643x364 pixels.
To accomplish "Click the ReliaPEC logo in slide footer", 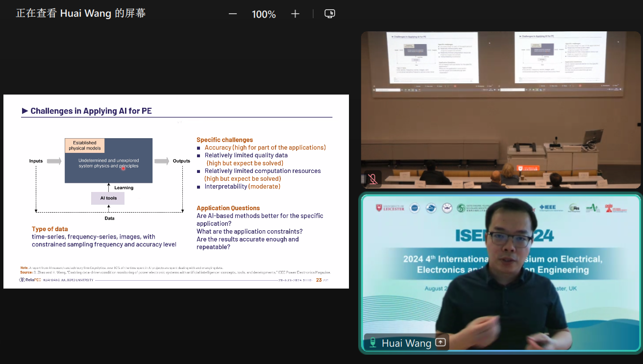I will click(x=29, y=280).
